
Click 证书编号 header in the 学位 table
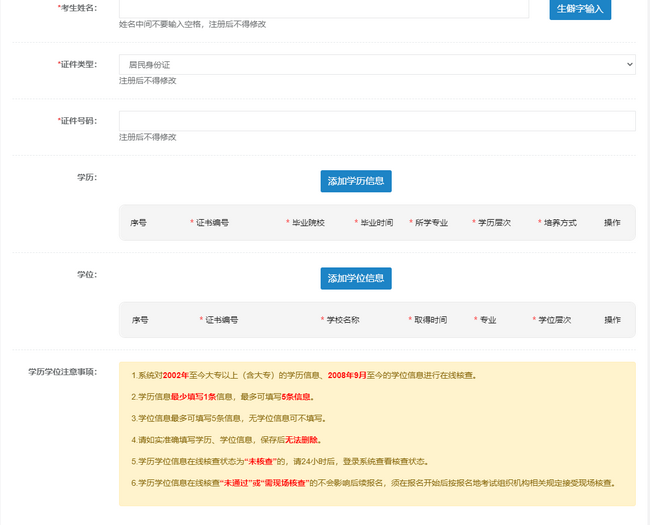point(221,320)
